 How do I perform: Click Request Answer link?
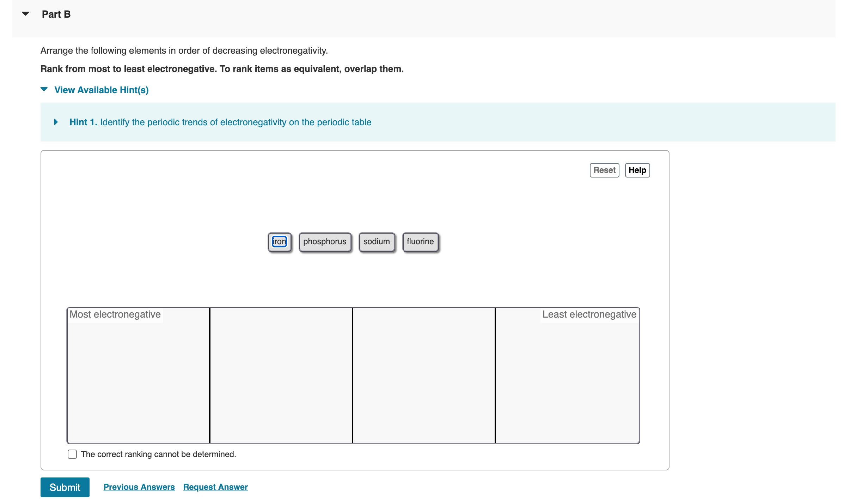[x=215, y=487]
